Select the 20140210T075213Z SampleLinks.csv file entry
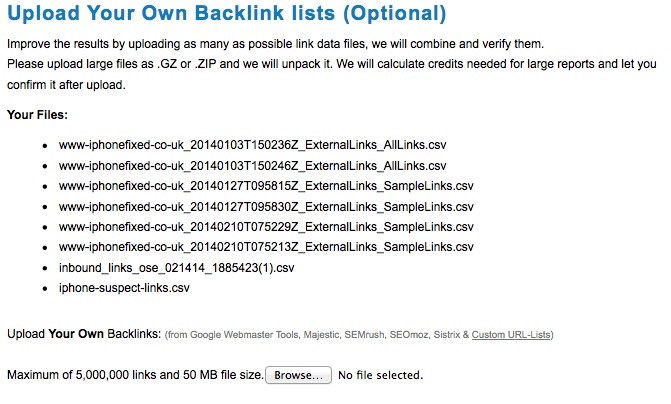 coord(266,247)
